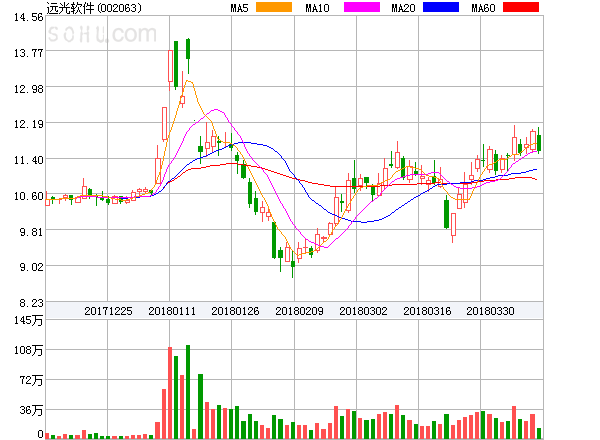The width and height of the screenshot is (600, 440).
Task: Click the 13.77 price axis label
Action: 28,53
